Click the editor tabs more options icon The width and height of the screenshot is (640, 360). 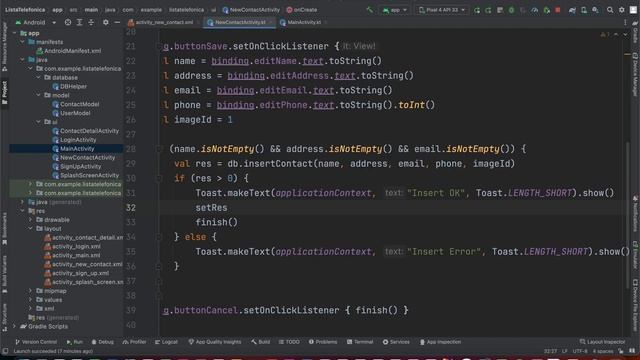point(625,22)
